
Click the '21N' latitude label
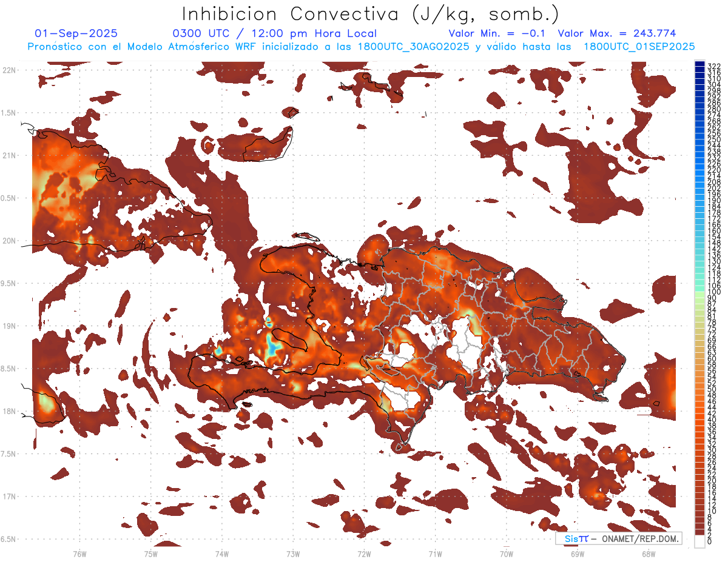click(9, 156)
